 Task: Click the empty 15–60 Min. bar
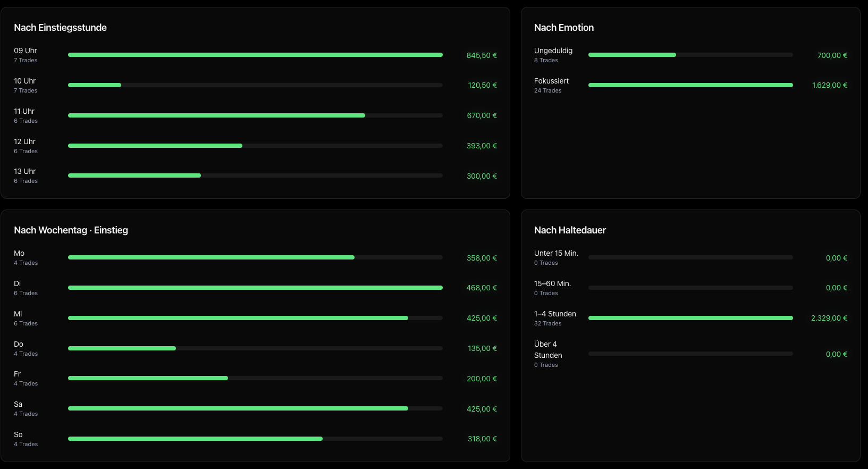[690, 288]
